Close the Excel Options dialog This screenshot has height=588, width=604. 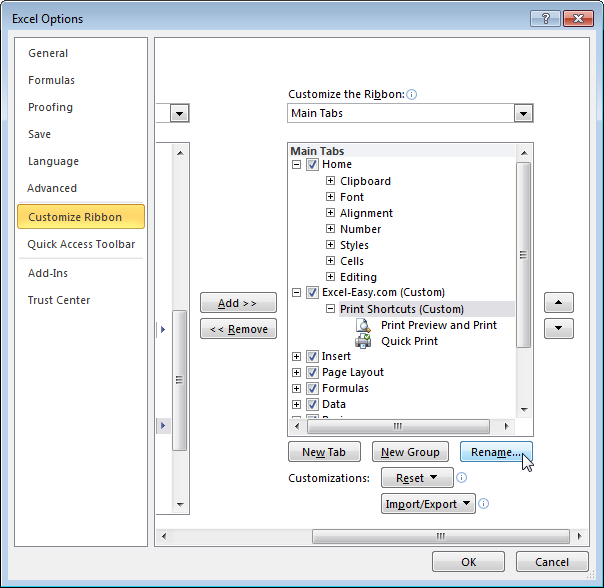point(578,18)
